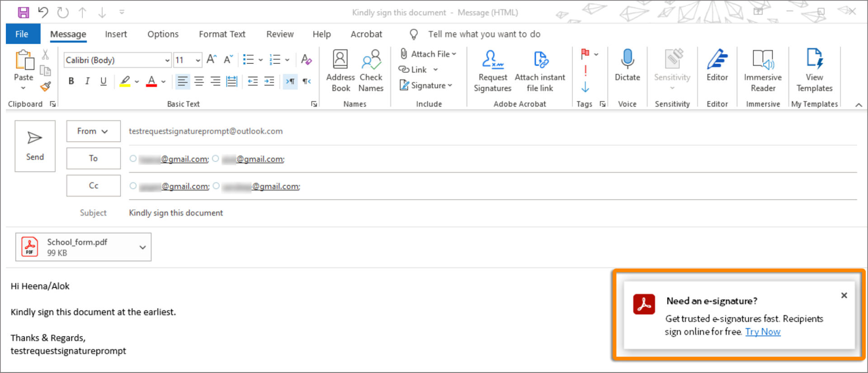Launch Immersive Reader
Screen dimensions: 868x373
coord(763,71)
